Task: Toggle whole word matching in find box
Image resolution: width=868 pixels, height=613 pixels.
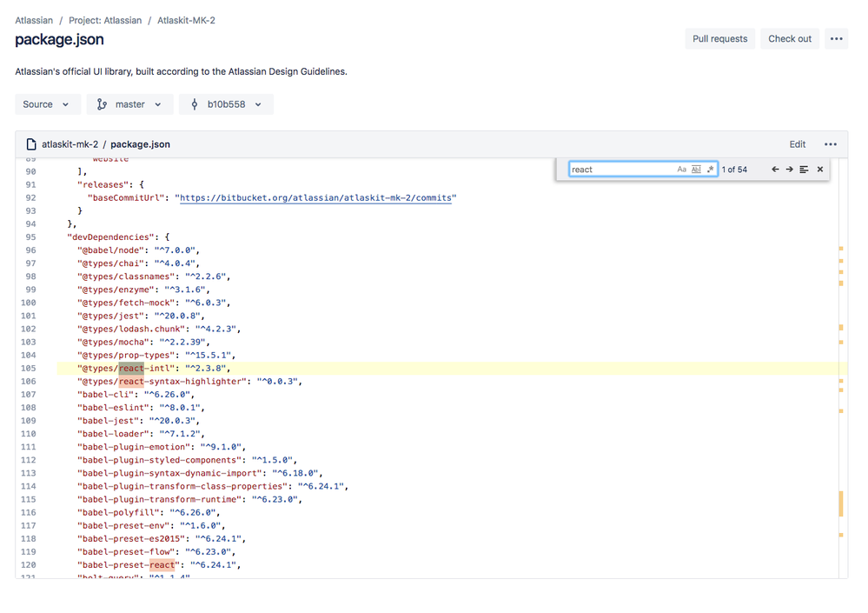Action: click(696, 170)
